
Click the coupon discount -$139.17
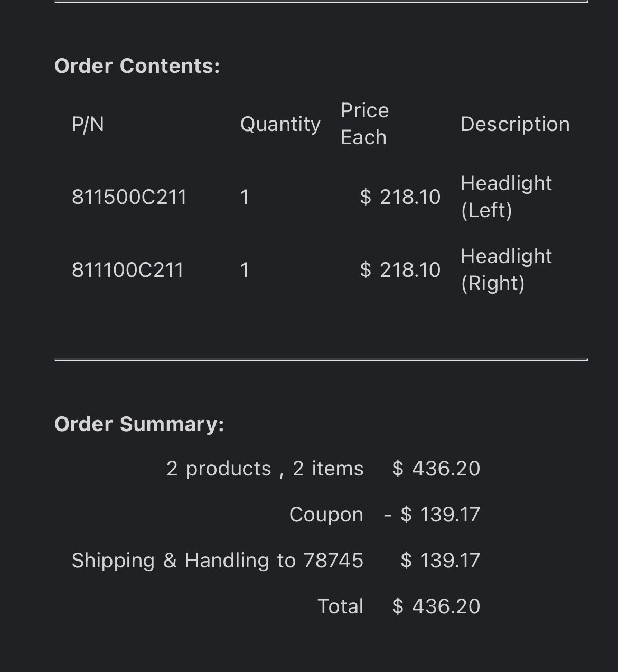point(432,515)
